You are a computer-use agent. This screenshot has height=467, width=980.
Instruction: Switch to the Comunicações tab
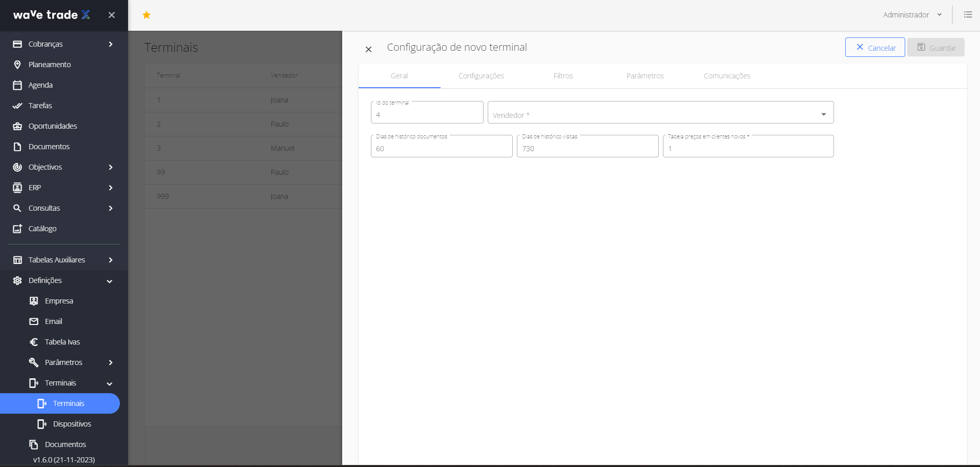(726, 76)
